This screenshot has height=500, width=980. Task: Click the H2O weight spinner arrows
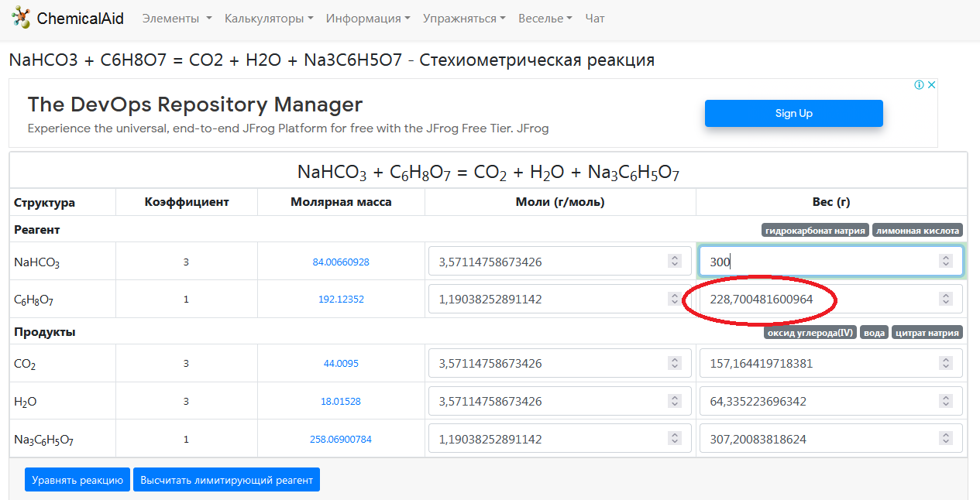click(946, 401)
